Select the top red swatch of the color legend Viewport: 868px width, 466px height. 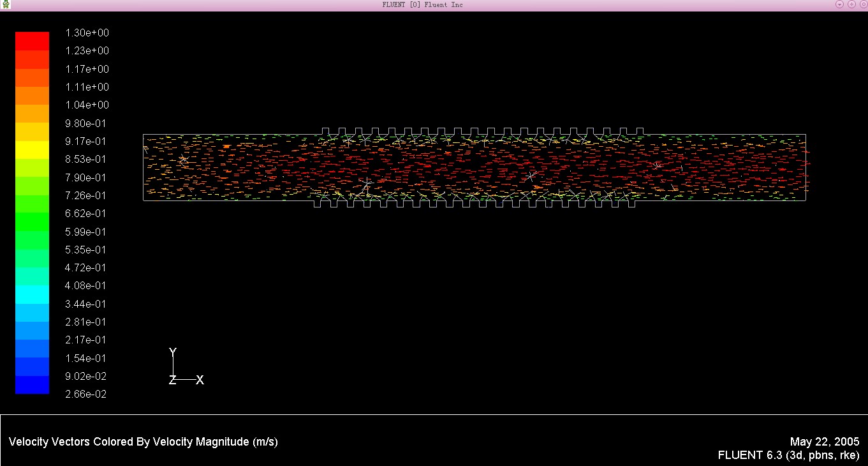click(x=32, y=41)
